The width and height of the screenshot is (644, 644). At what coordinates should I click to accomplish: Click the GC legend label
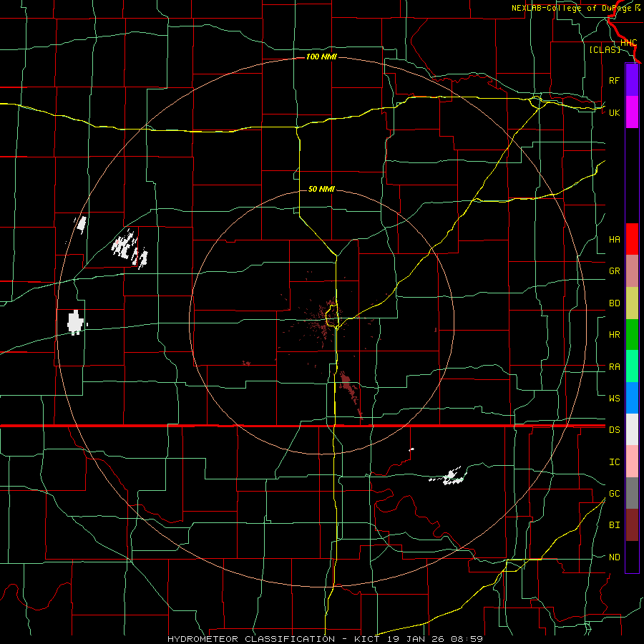[614, 494]
